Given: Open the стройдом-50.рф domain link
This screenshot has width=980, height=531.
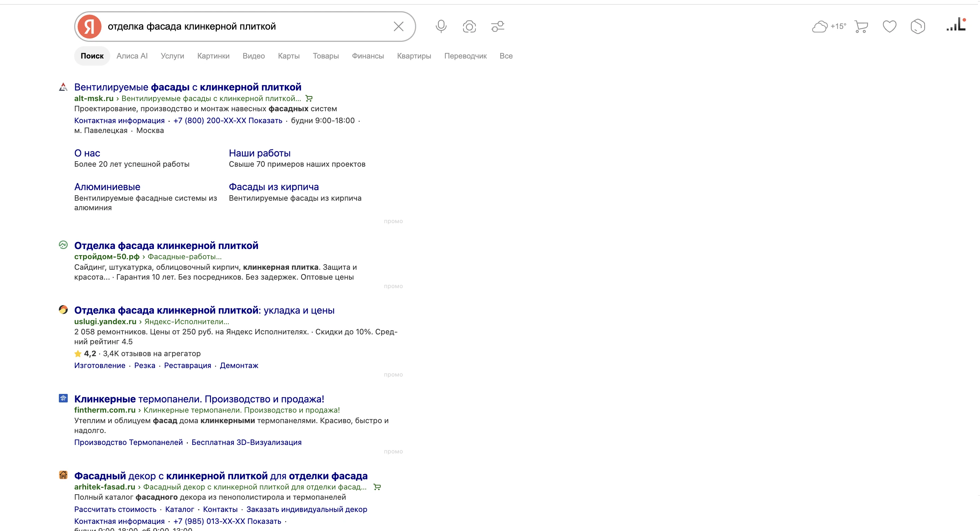Looking at the screenshot, I should coord(107,257).
